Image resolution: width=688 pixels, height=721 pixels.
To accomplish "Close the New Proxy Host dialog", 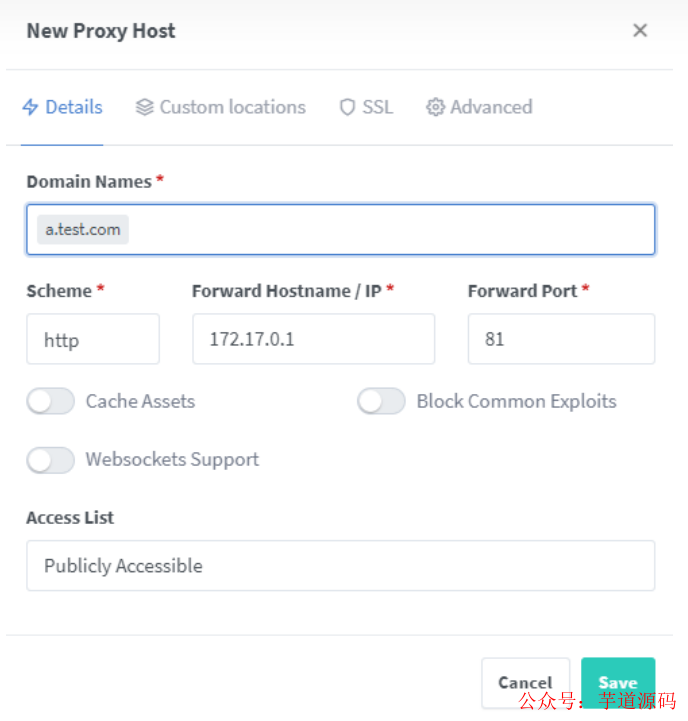I will (x=640, y=30).
